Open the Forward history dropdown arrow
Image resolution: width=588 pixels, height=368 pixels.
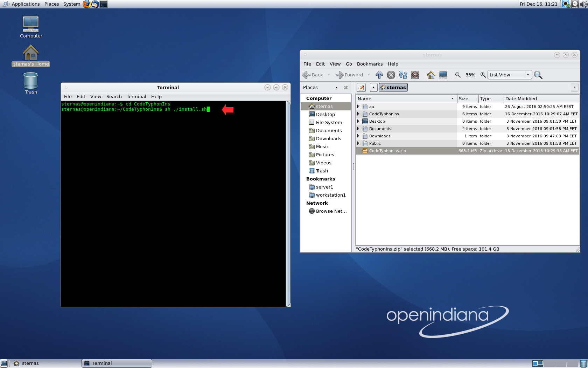coord(369,75)
